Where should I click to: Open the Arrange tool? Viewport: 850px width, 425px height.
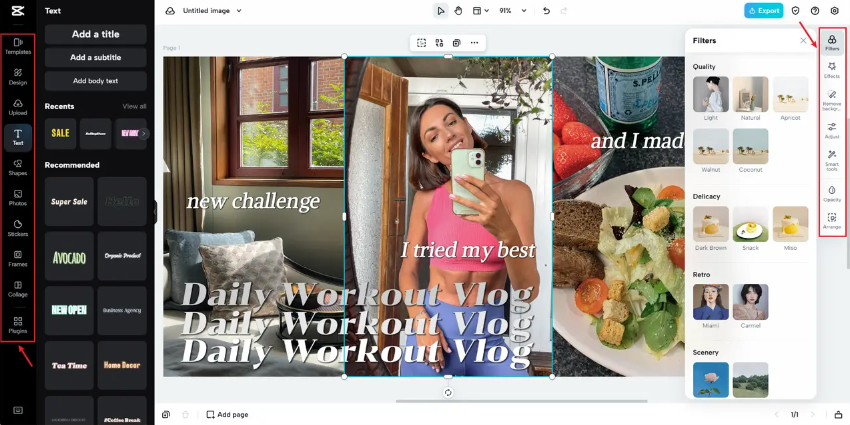[x=832, y=221]
